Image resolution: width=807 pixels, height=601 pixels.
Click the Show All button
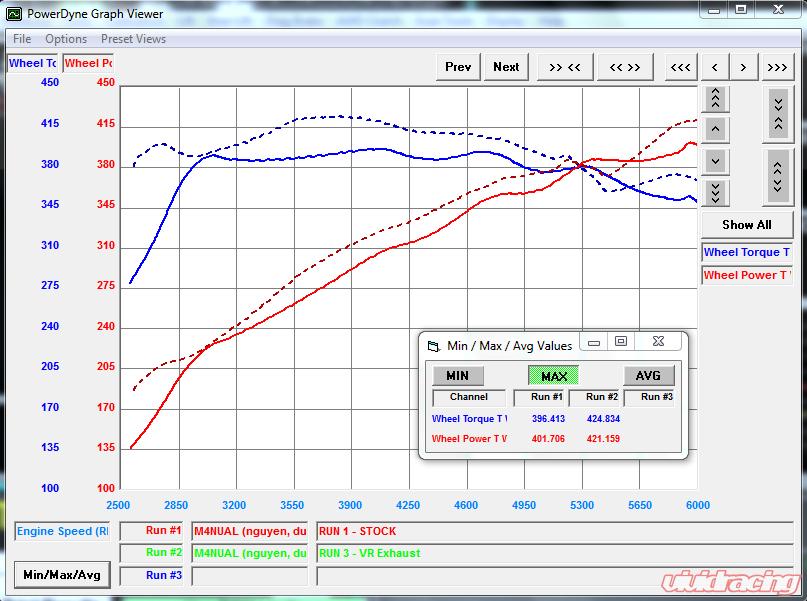747,225
